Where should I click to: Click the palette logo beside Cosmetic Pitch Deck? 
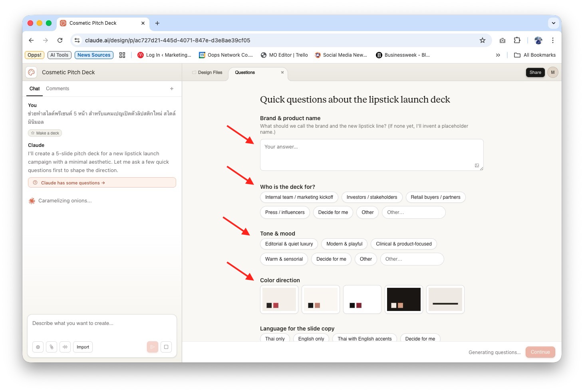tap(32, 72)
